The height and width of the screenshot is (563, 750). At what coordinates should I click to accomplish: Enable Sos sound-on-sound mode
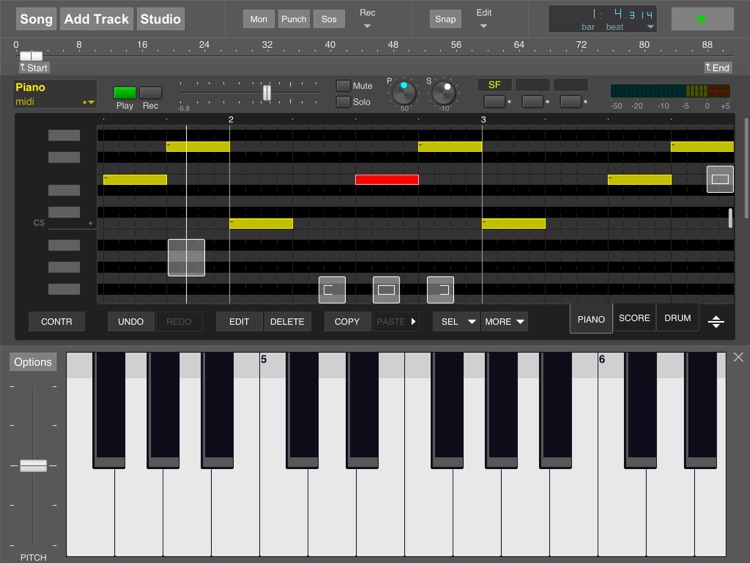click(329, 19)
